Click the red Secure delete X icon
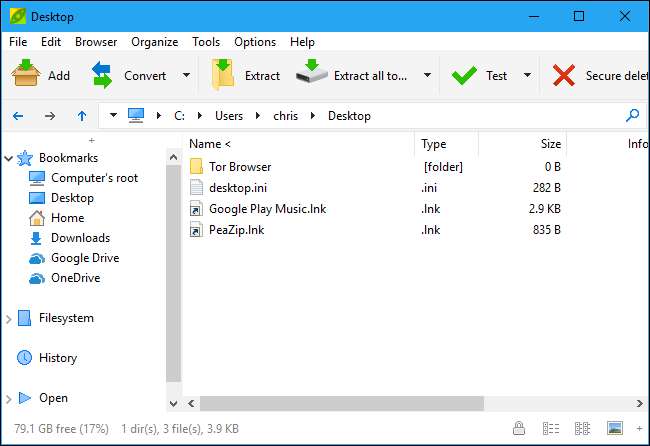The height and width of the screenshot is (446, 650). (564, 75)
